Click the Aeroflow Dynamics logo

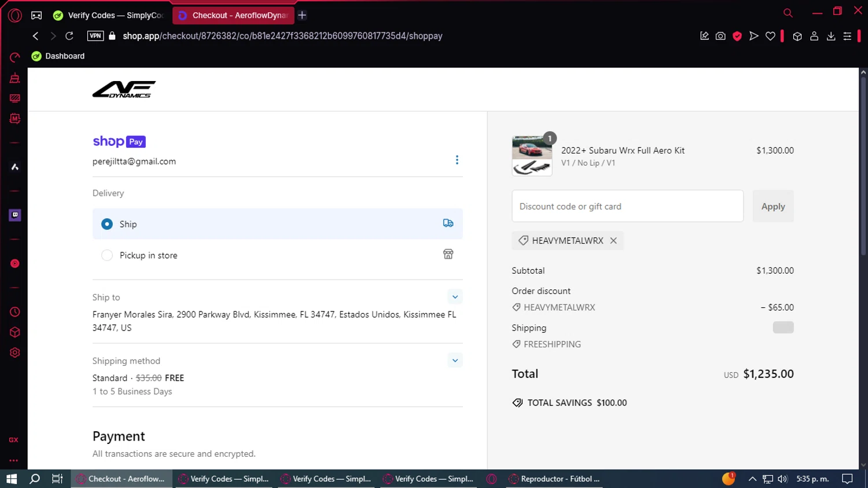tap(124, 89)
